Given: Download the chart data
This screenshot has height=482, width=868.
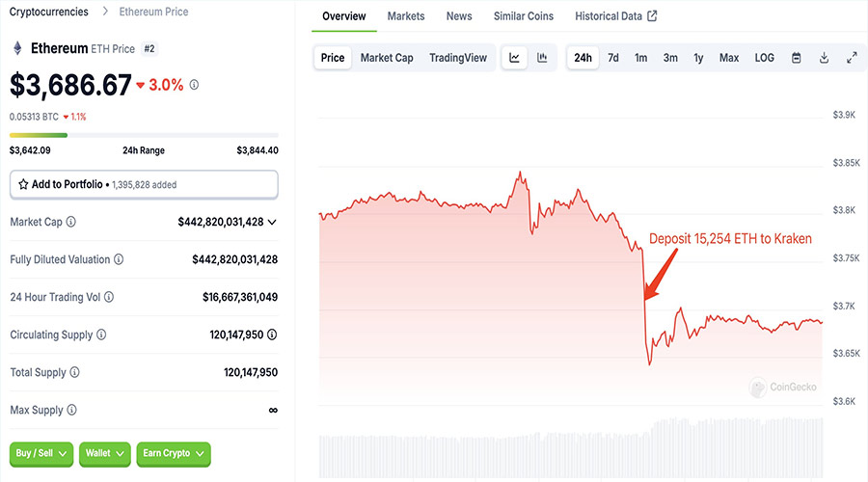Looking at the screenshot, I should pos(825,58).
